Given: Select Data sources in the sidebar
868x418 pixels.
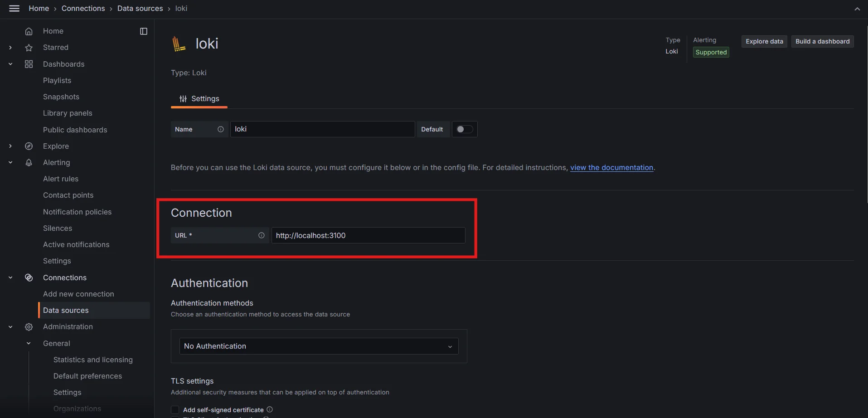Looking at the screenshot, I should pos(66,310).
